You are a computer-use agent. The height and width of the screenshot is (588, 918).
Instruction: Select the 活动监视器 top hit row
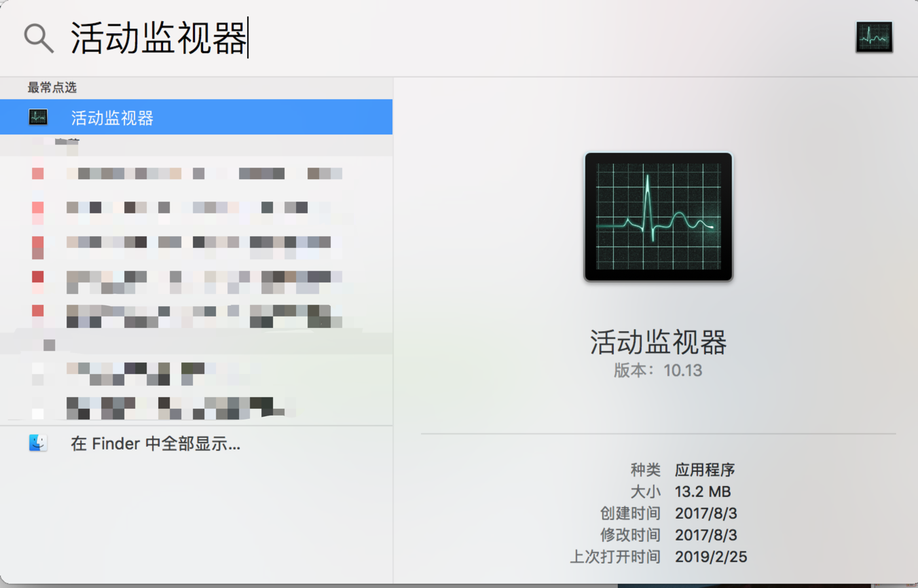[196, 117]
